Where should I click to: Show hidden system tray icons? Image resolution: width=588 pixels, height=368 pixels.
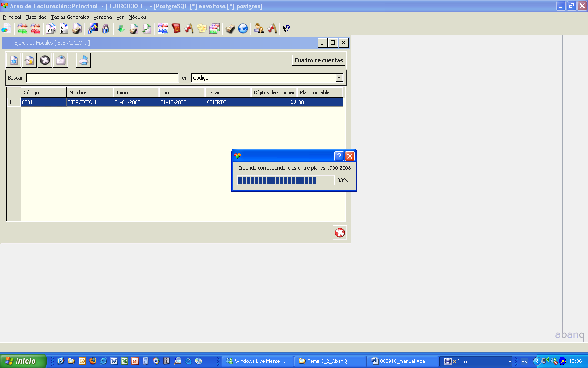click(536, 361)
